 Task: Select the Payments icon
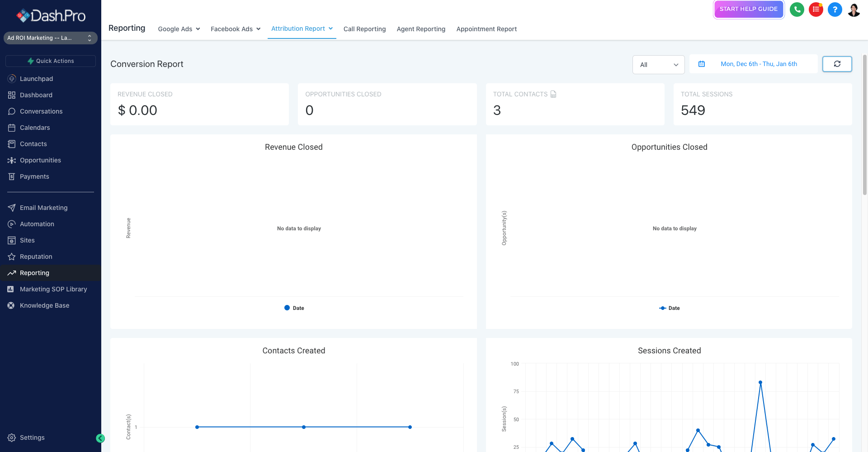click(12, 176)
